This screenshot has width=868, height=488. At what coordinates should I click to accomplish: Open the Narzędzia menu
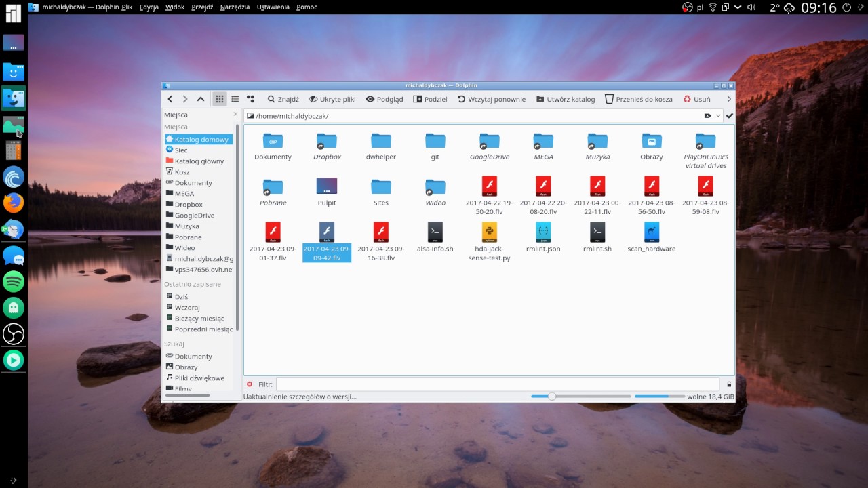pyautogui.click(x=234, y=7)
